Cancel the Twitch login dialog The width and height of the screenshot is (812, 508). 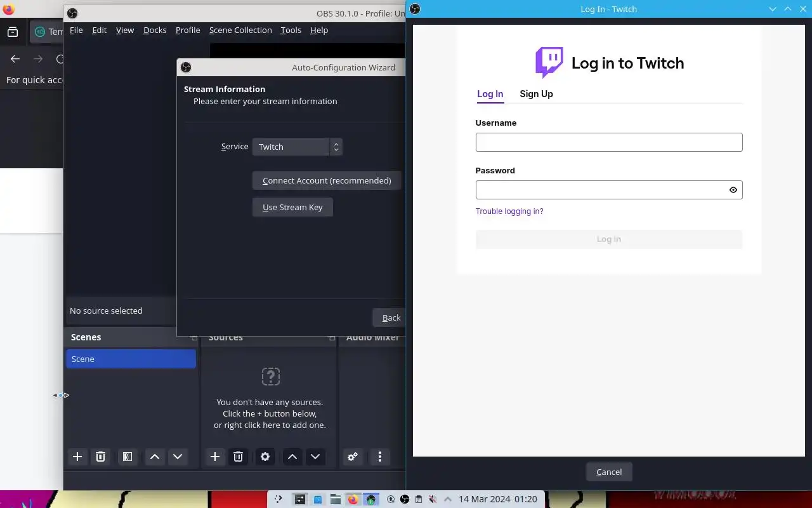point(609,472)
